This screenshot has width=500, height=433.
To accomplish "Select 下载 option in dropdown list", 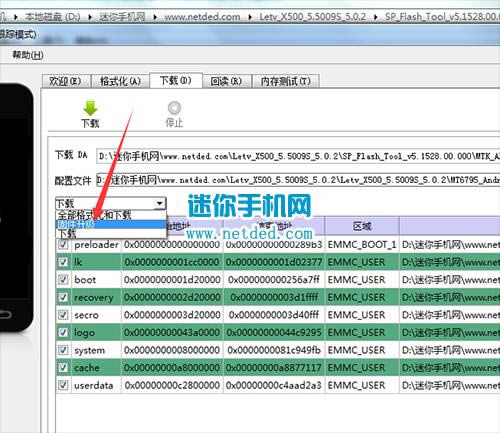I will [x=111, y=233].
